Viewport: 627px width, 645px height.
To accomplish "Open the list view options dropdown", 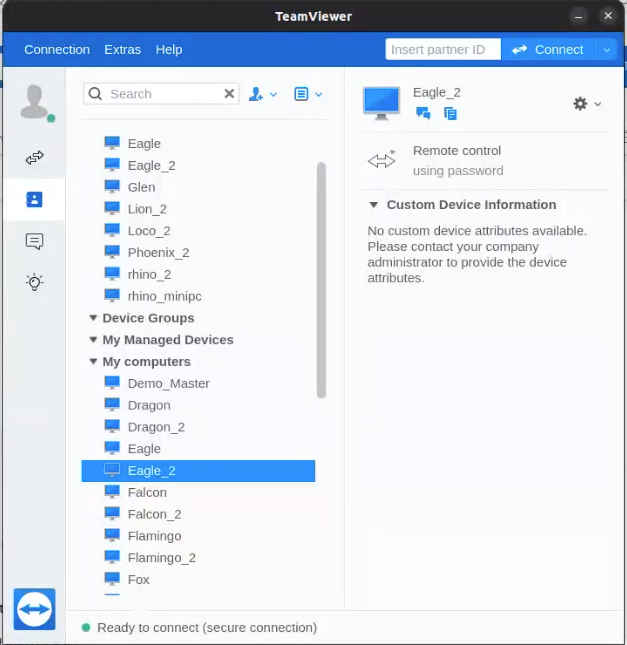I will click(308, 94).
